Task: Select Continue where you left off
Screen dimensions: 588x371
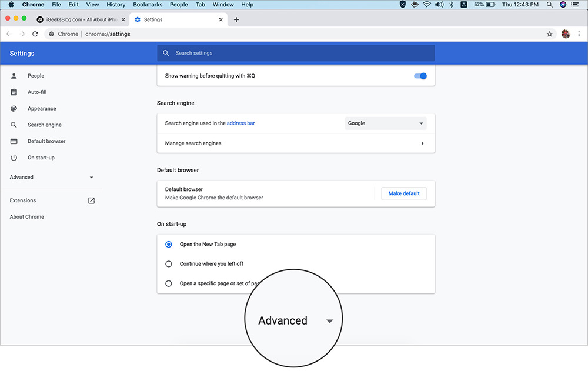Action: coord(169,263)
